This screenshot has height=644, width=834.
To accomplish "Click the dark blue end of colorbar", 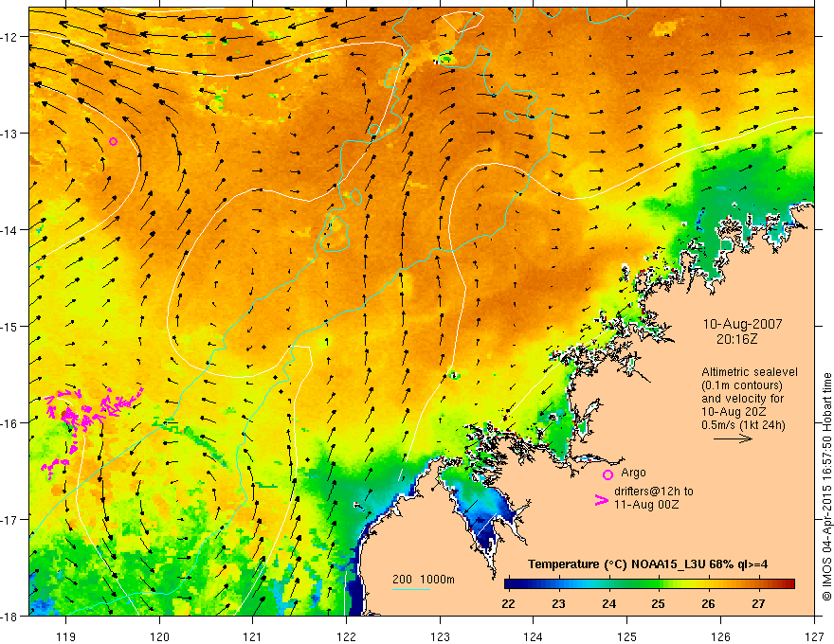I will pyautogui.click(x=512, y=583).
